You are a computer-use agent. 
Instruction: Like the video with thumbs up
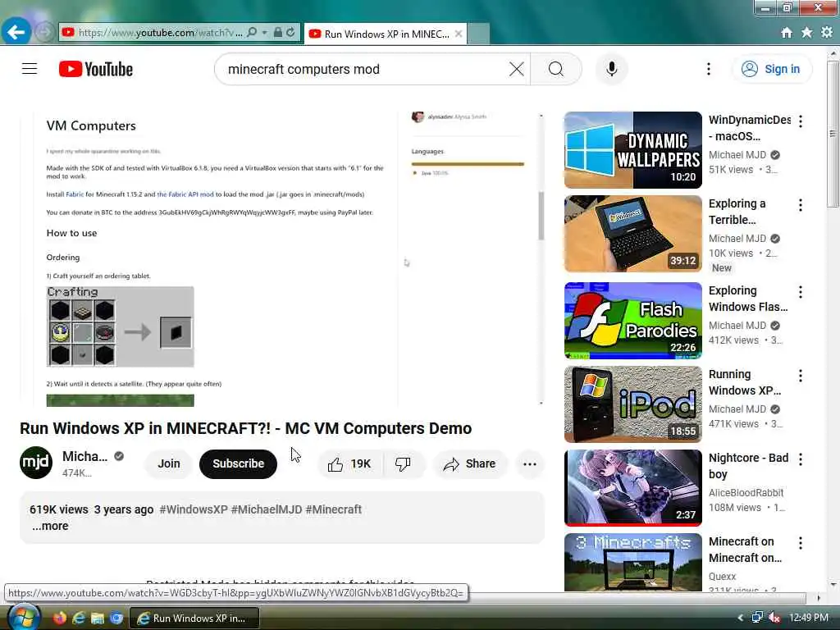click(349, 464)
